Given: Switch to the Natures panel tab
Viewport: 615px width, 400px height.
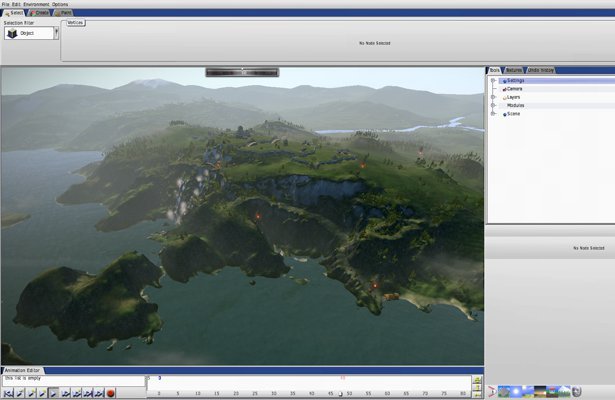Looking at the screenshot, I should pyautogui.click(x=513, y=70).
